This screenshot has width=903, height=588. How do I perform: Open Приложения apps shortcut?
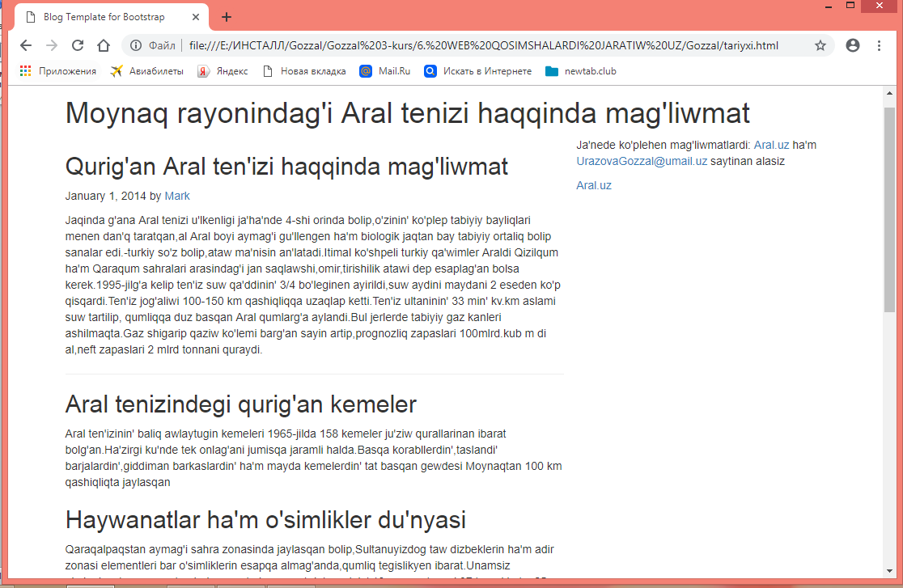point(58,71)
